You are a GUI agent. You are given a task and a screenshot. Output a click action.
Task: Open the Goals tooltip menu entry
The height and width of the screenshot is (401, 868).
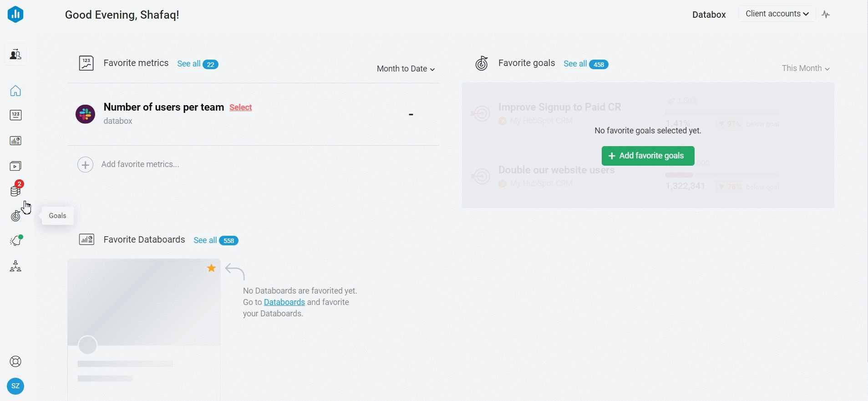(x=57, y=215)
